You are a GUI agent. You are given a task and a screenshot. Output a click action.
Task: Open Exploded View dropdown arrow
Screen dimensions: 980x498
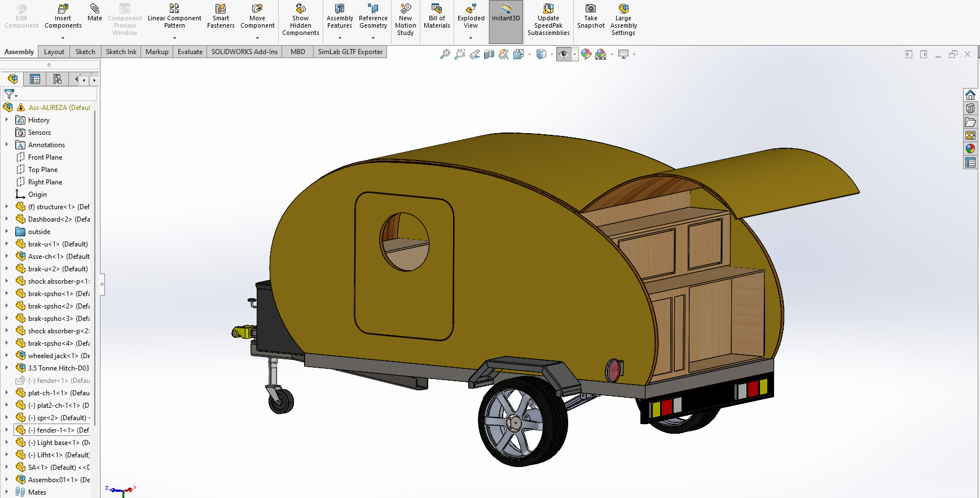pos(471,38)
